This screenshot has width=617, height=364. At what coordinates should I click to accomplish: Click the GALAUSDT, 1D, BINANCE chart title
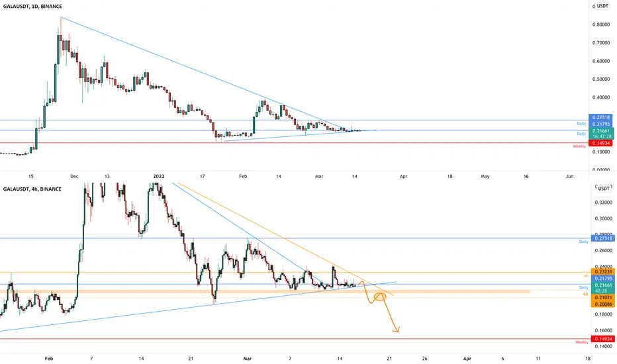click(32, 7)
